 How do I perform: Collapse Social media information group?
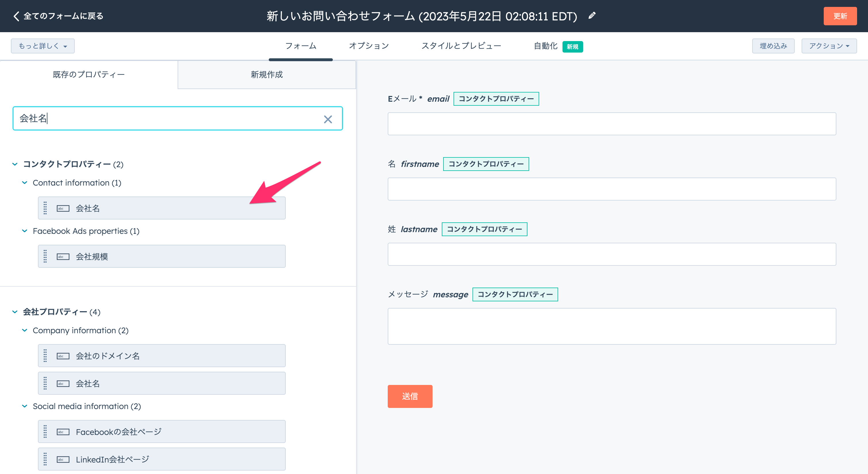pos(25,406)
